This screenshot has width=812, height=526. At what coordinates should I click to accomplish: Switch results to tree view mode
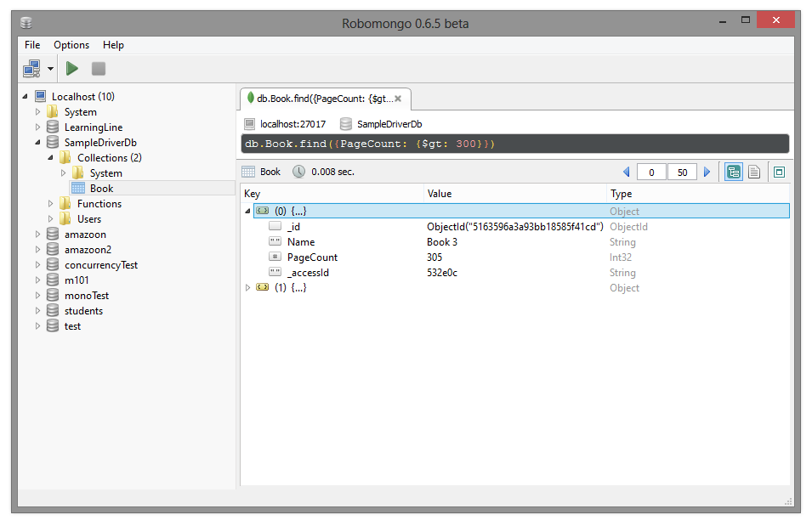tap(732, 172)
